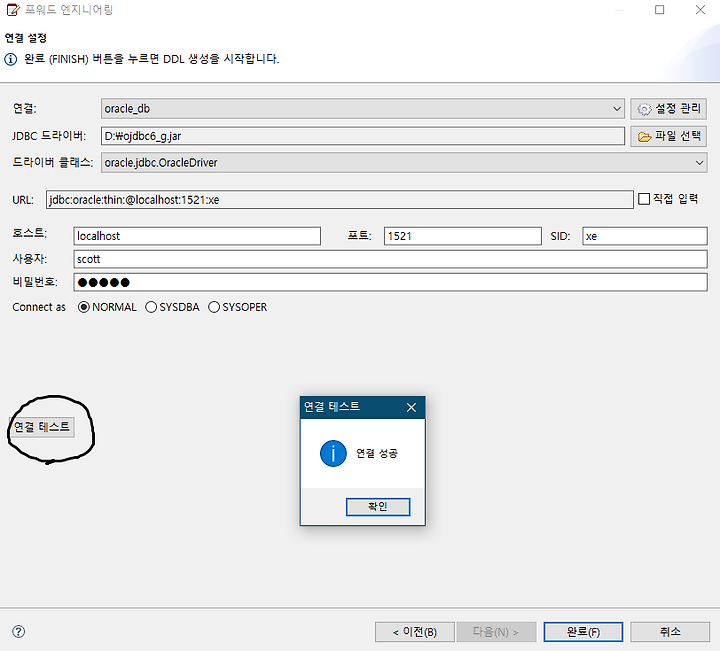This screenshot has height=651, width=720.
Task: Open 설정 관리 settings management
Action: pos(668,109)
